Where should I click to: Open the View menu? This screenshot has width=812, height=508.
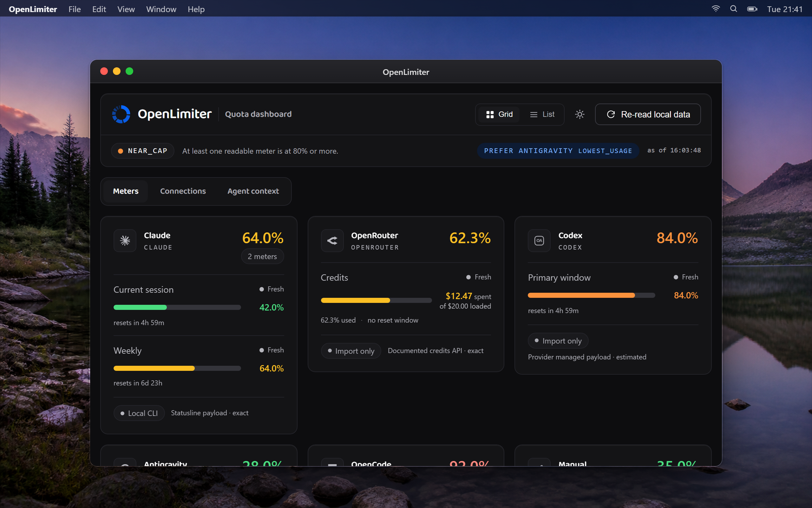126,9
